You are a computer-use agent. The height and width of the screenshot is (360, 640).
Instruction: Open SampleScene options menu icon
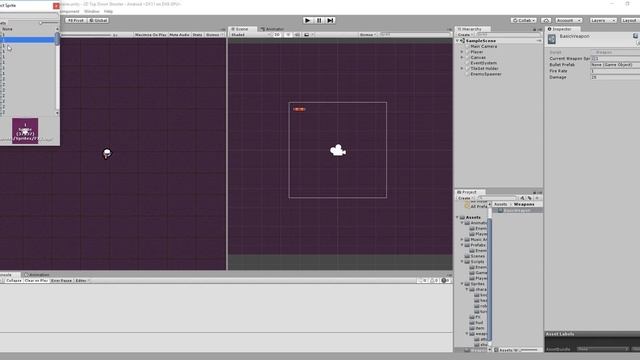coord(539,41)
